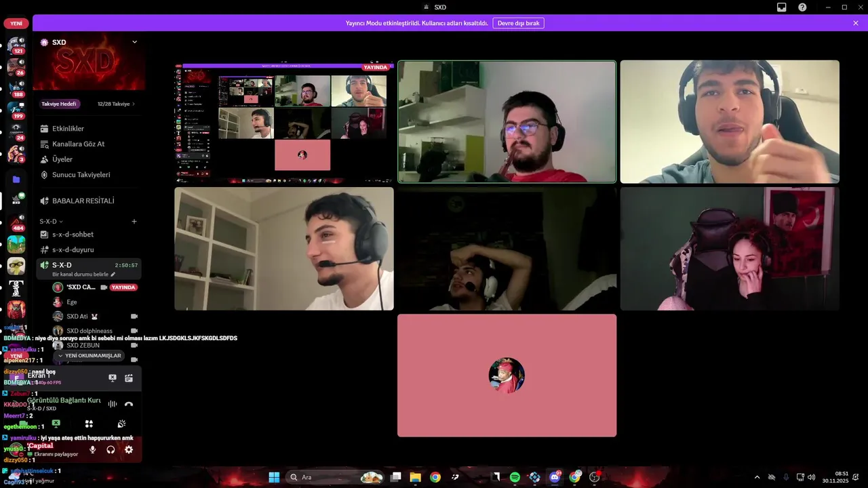Focus white shirt headset man video tile
Viewport: 868px width, 488px height.
point(284,249)
